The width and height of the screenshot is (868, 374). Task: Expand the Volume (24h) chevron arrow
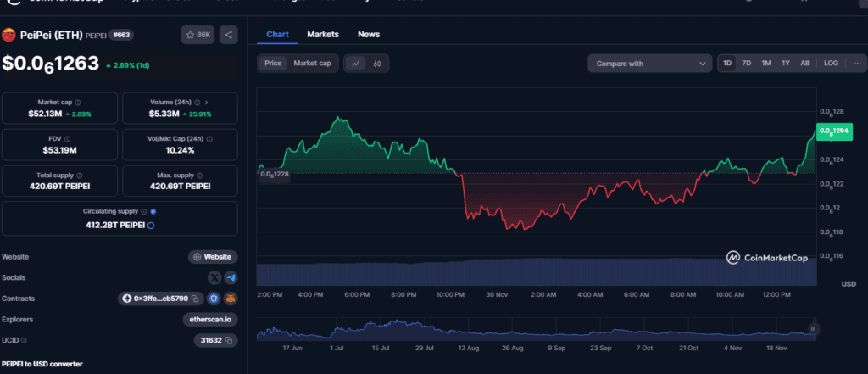click(207, 103)
